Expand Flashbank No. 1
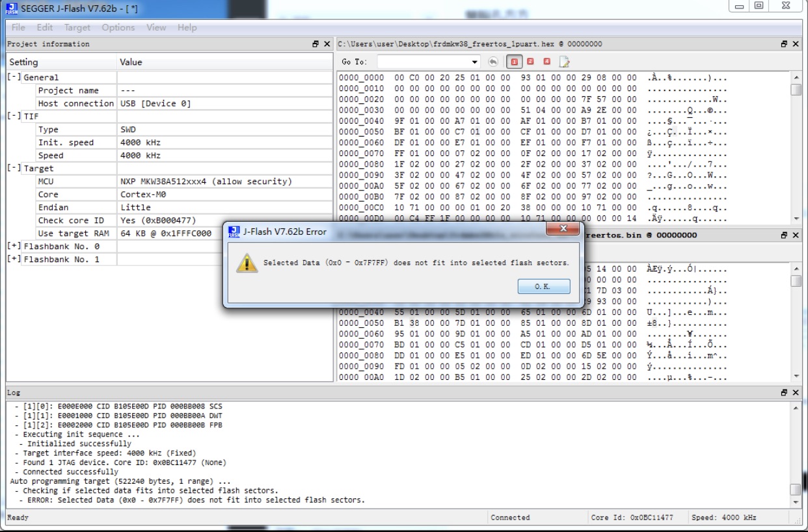The image size is (808, 532). (x=14, y=259)
